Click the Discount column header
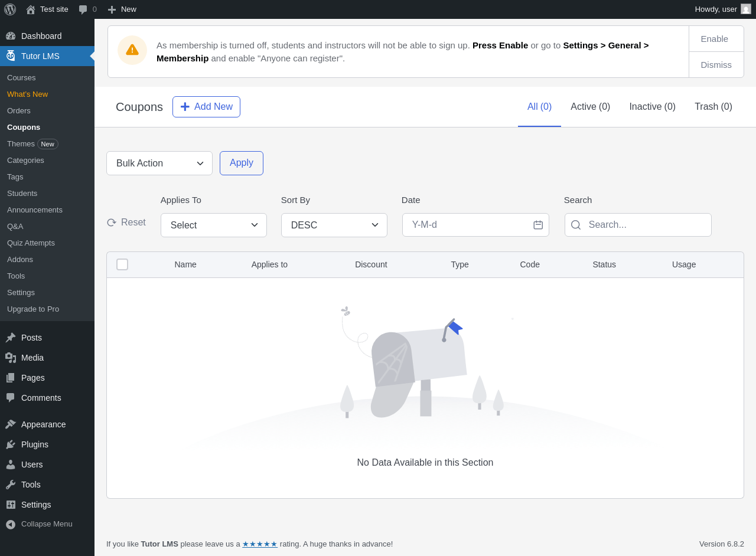Screen dimensions: 756x556 click(x=371, y=264)
